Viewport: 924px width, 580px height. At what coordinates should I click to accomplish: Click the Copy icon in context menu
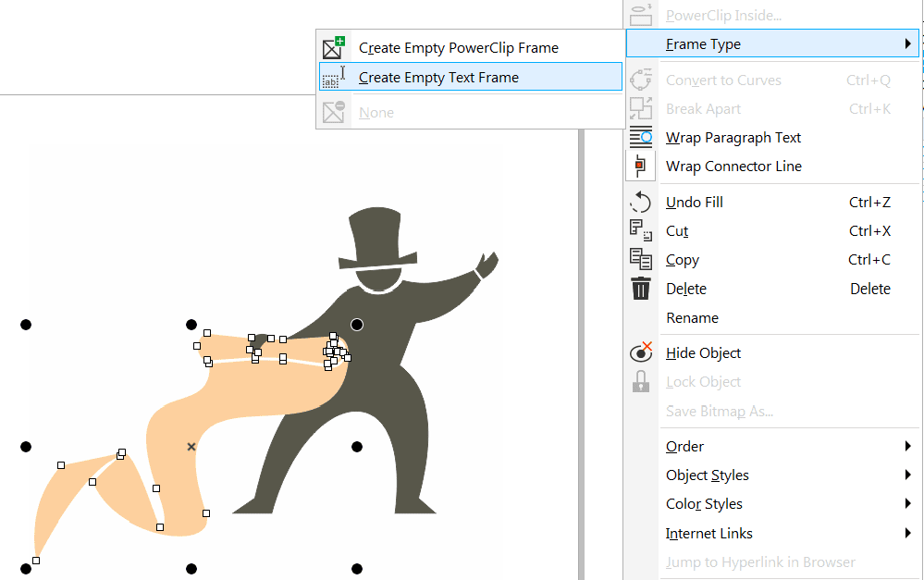click(x=641, y=260)
